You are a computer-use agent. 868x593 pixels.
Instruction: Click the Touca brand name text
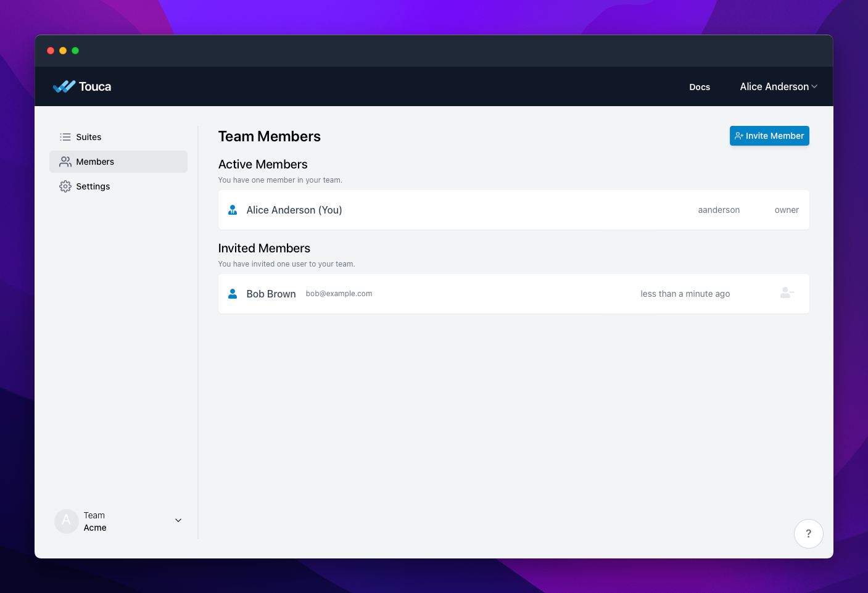click(x=95, y=86)
